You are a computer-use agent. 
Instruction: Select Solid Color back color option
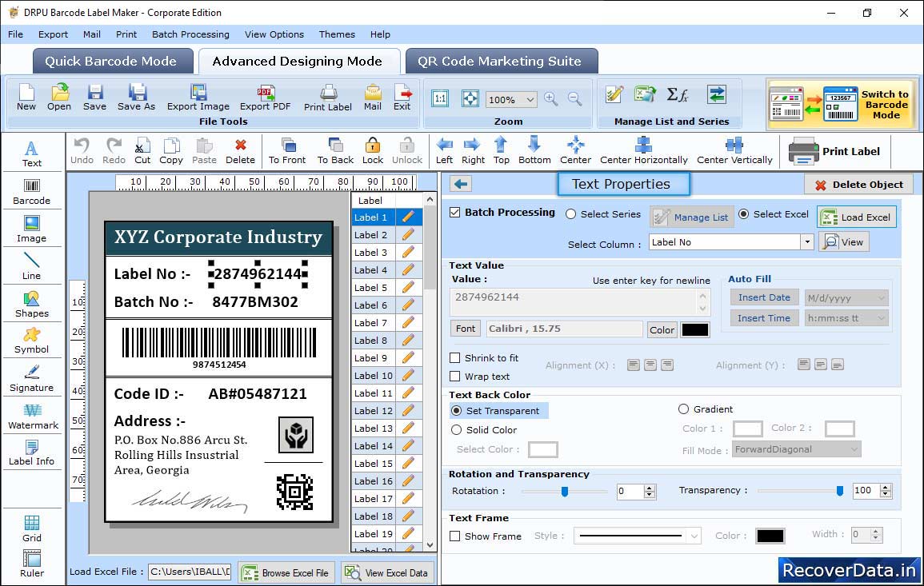click(456, 430)
